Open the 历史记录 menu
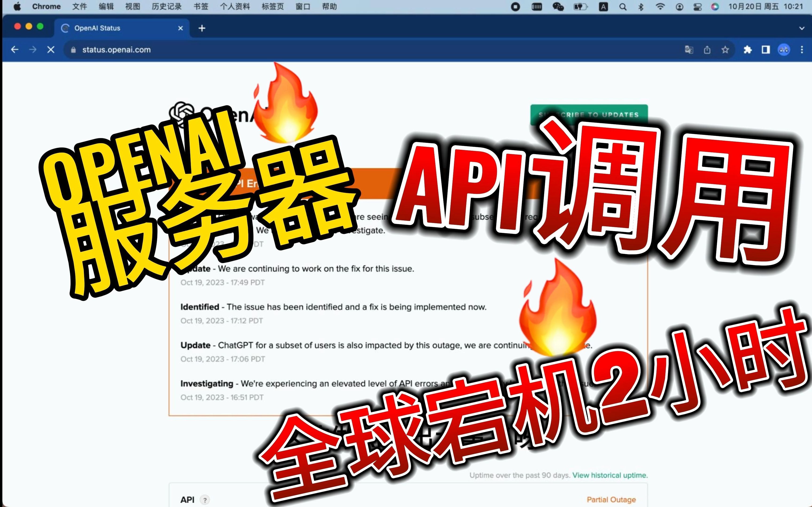Image resolution: width=812 pixels, height=507 pixels. click(166, 7)
